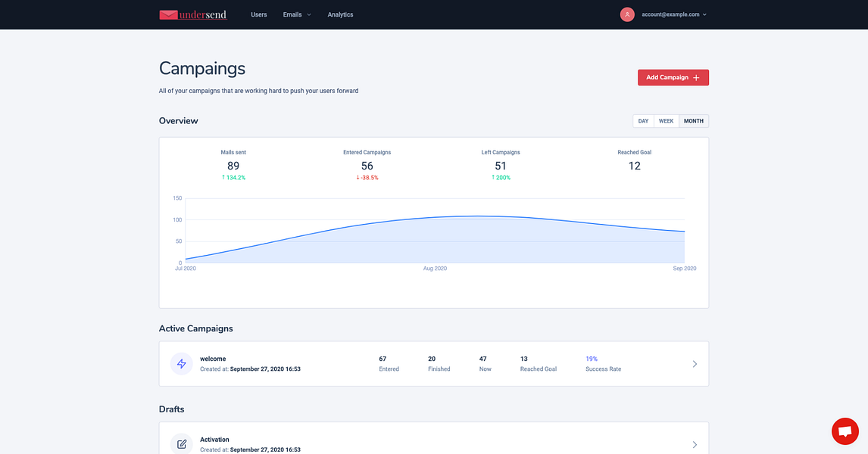Click the undersend brand text
Screen dimensions: 868x454
coord(202,15)
